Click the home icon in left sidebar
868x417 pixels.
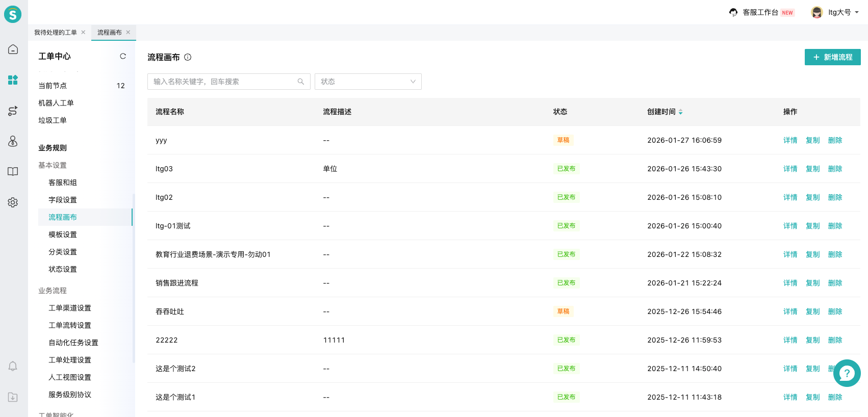13,49
